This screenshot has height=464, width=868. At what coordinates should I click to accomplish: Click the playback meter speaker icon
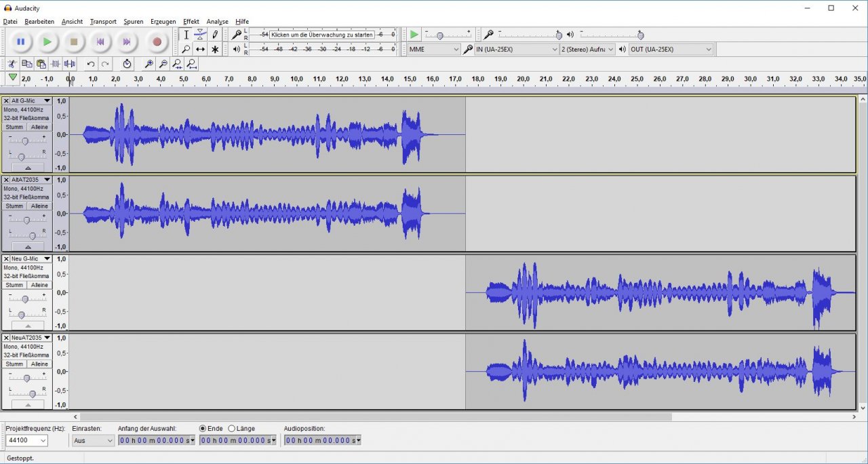coord(236,49)
